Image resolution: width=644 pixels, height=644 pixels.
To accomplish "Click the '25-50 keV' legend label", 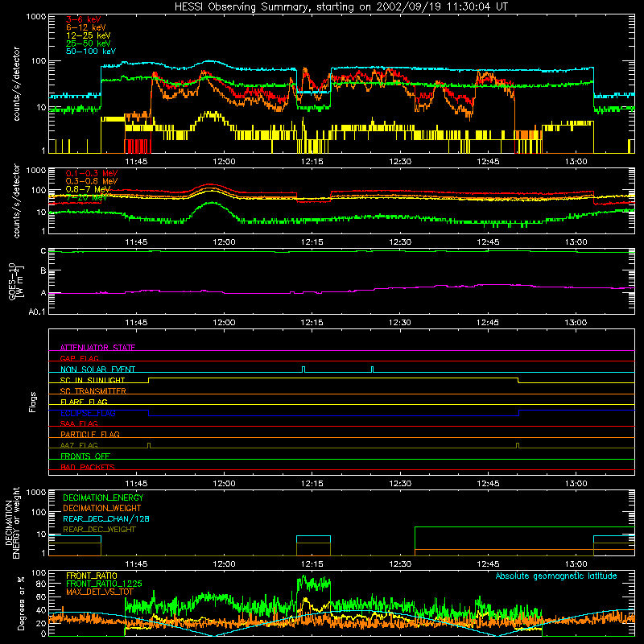I will [89, 43].
